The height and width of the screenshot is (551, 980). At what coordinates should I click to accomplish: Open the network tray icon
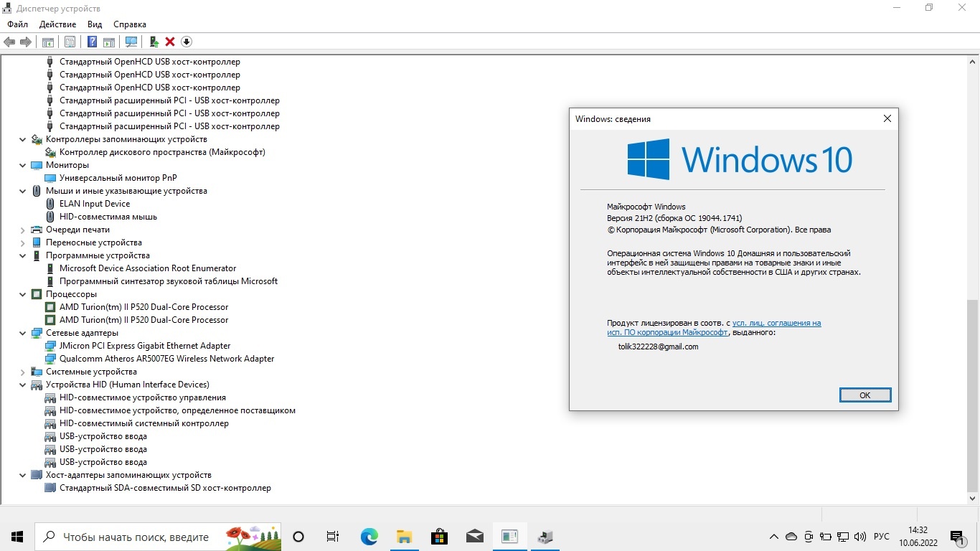pyautogui.click(x=843, y=537)
